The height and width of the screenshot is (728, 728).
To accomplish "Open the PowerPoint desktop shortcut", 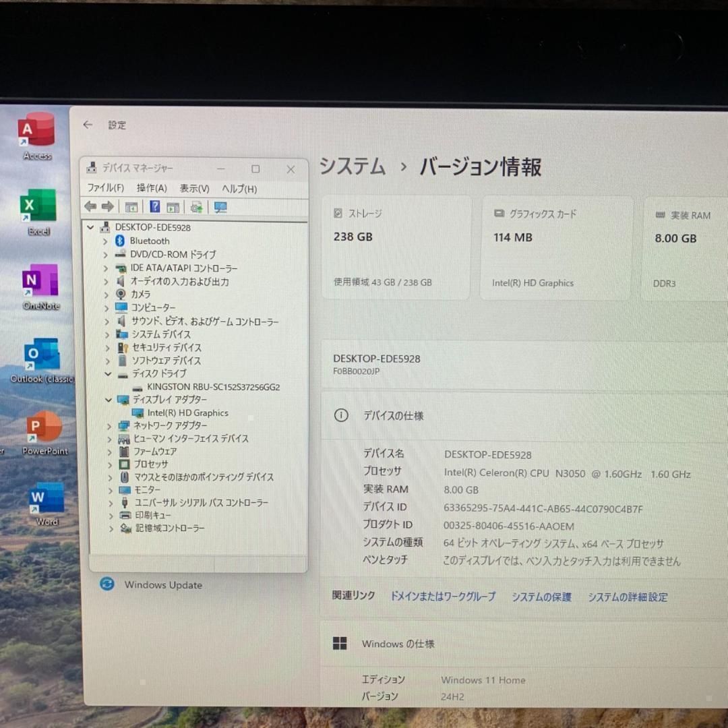I will point(44,433).
